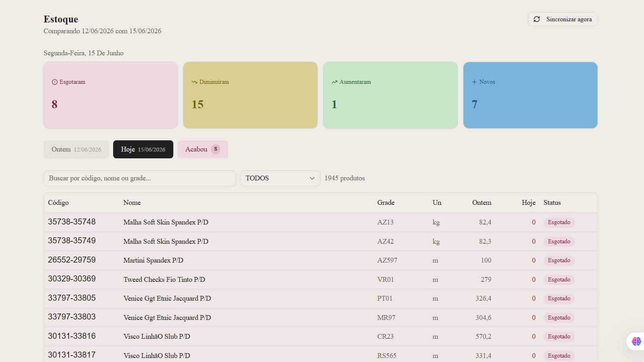The height and width of the screenshot is (362, 644).
Task: Click product code 33797-33803
Action: click(x=72, y=317)
